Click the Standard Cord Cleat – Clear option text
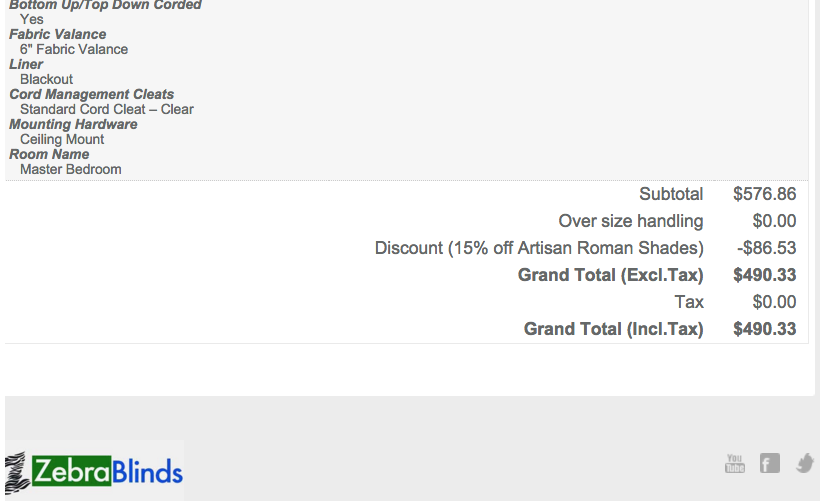The image size is (820, 501). tap(107, 109)
